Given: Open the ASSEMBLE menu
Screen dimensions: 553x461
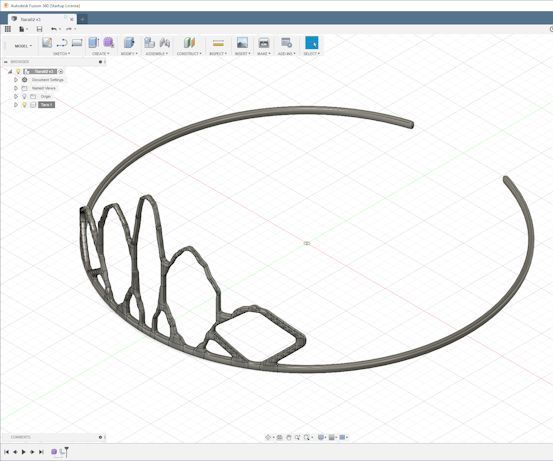Looking at the screenshot, I should (157, 54).
